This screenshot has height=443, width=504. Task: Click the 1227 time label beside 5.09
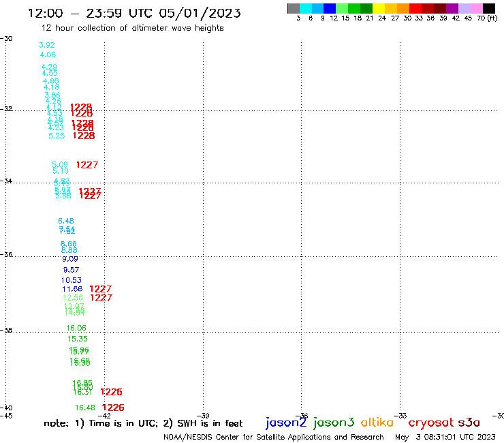tap(87, 165)
